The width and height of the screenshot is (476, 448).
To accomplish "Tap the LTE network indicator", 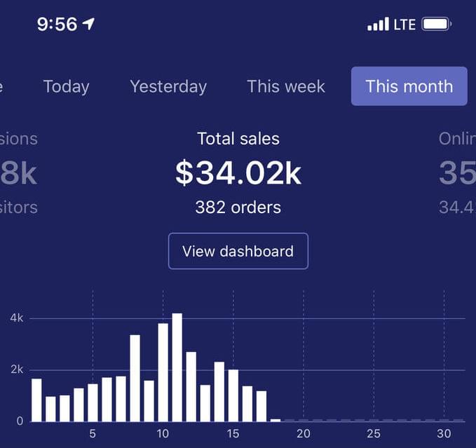I will coord(404,25).
